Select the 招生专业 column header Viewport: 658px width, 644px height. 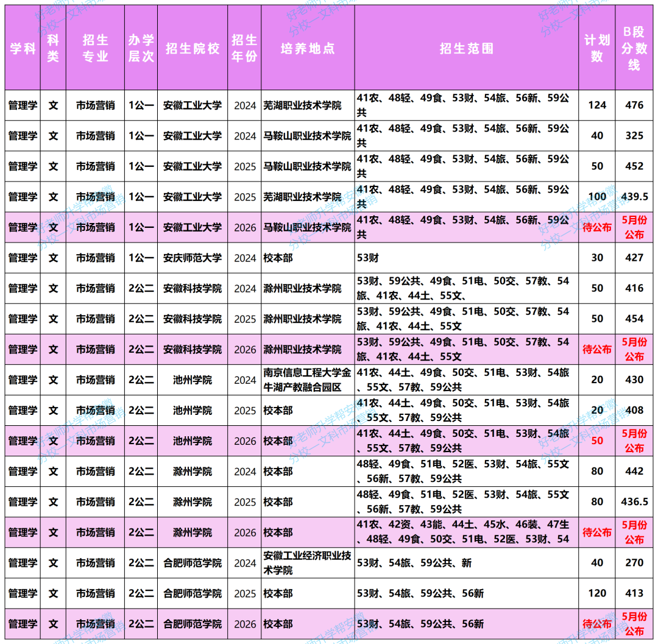pyautogui.click(x=95, y=48)
